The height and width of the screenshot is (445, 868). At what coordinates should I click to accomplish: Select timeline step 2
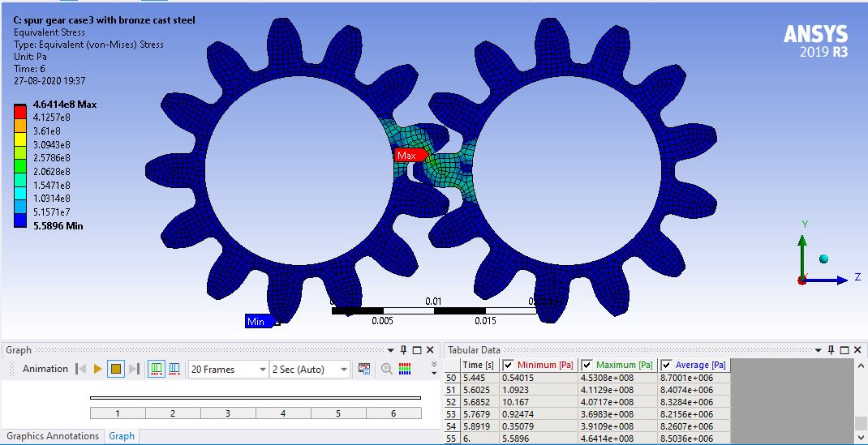tap(173, 413)
